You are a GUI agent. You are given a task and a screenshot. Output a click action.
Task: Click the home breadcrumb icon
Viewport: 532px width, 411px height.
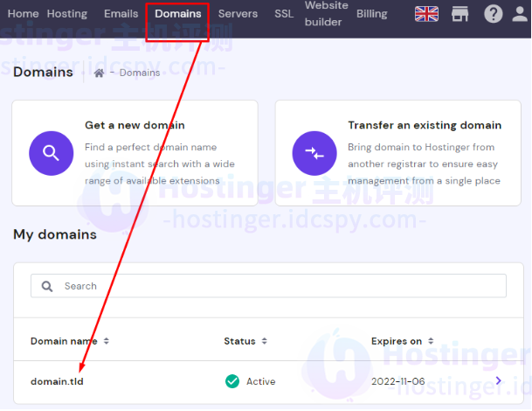(99, 73)
